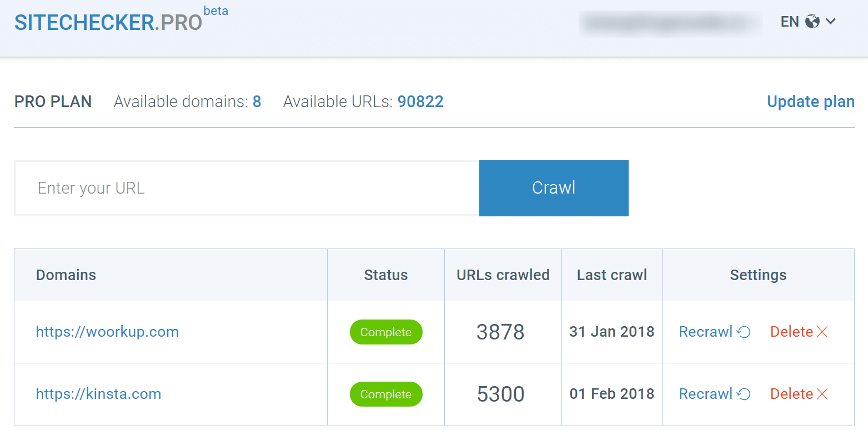The height and width of the screenshot is (436, 868).
Task: Select the 3878 URLs crawled value
Action: 500,332
